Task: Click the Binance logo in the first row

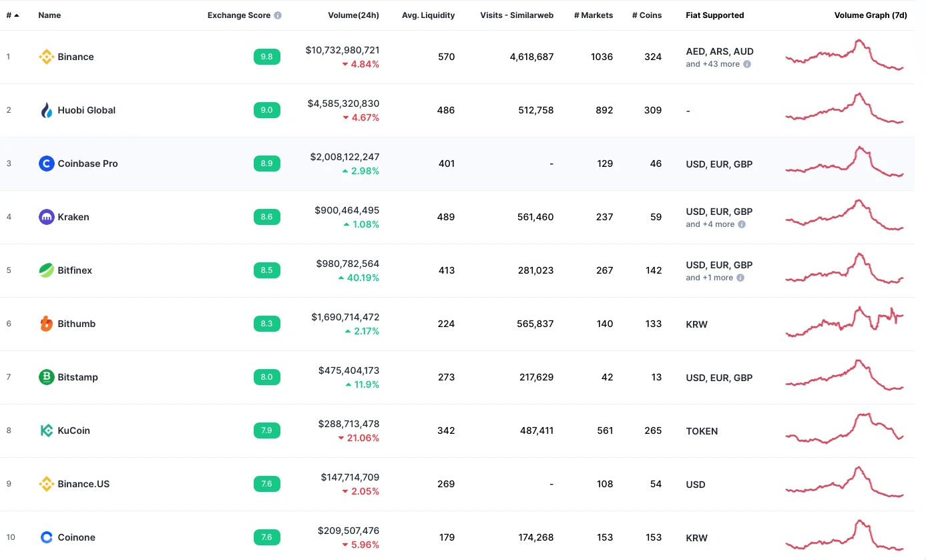Action: 46,57
